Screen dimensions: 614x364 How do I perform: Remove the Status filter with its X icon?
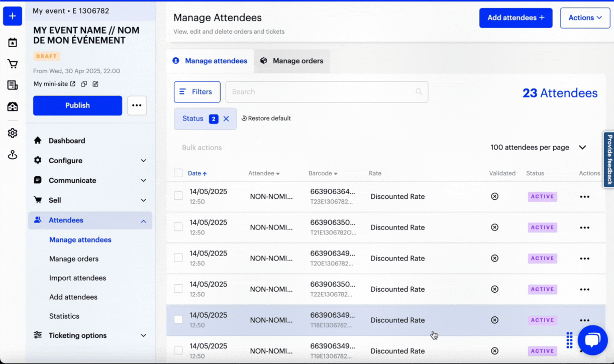[226, 119]
